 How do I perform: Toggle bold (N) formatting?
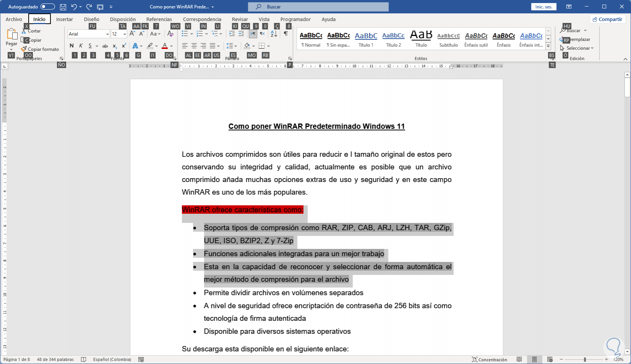click(x=72, y=46)
